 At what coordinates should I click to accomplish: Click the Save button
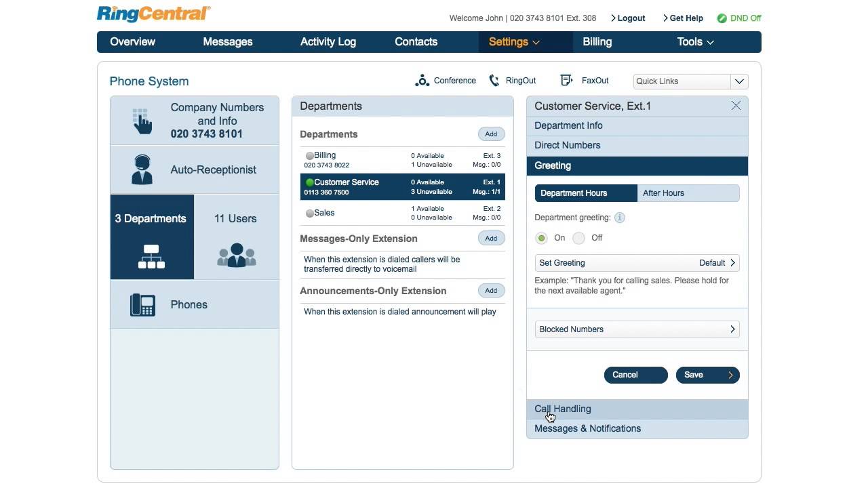click(707, 375)
